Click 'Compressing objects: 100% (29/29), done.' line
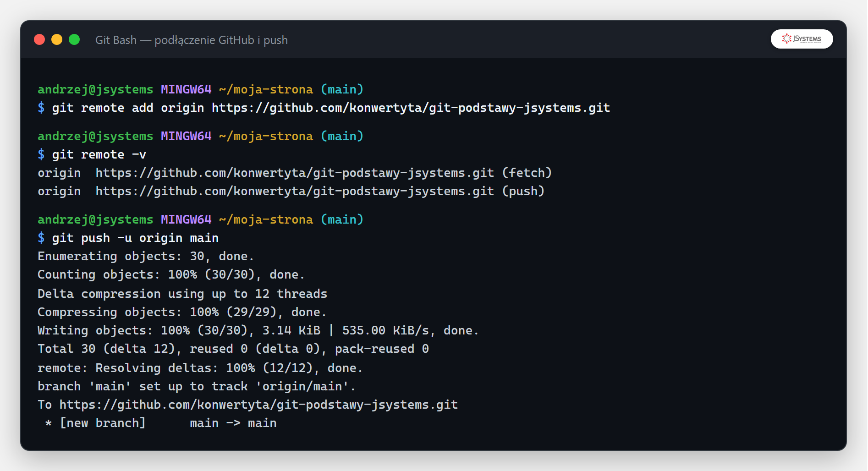 click(x=182, y=312)
